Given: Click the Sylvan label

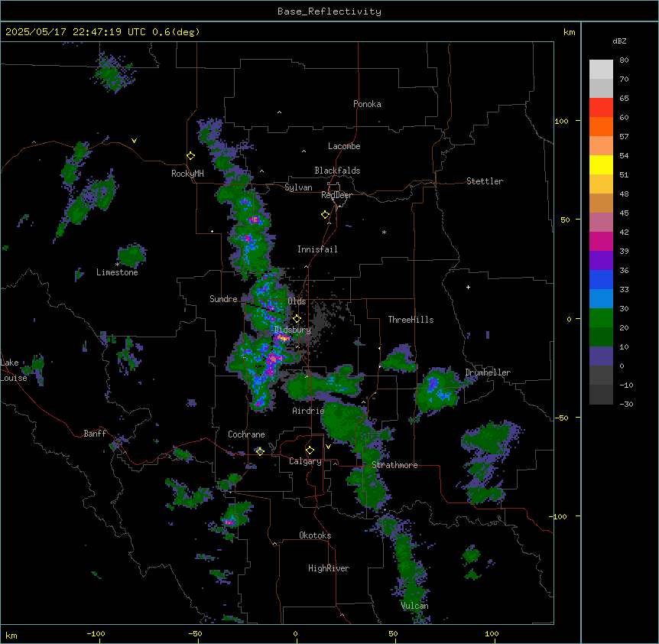Looking at the screenshot, I should pyautogui.click(x=298, y=187).
